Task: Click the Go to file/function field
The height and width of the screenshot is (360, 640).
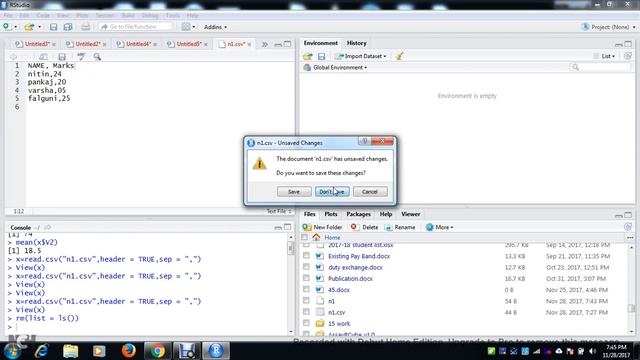Action: click(135, 27)
